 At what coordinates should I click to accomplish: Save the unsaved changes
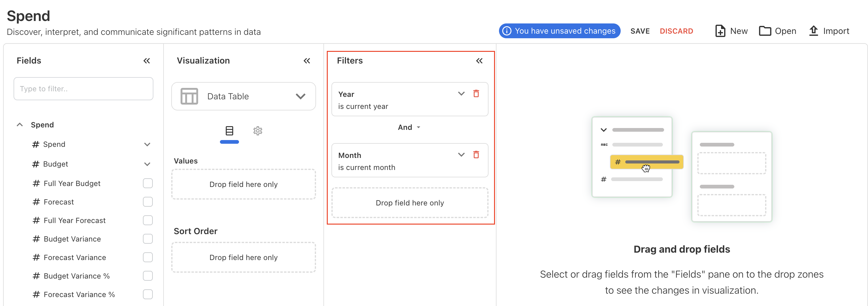pos(640,31)
